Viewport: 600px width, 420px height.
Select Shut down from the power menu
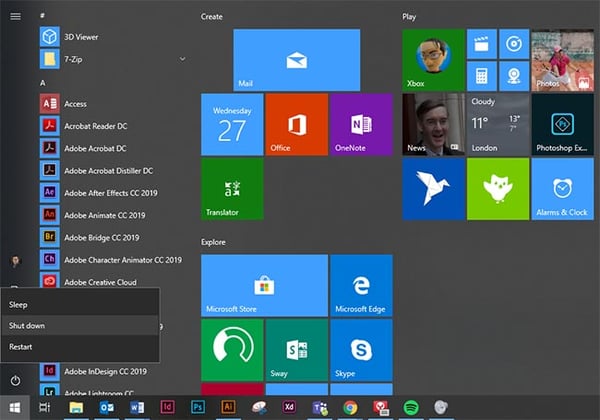(28, 326)
